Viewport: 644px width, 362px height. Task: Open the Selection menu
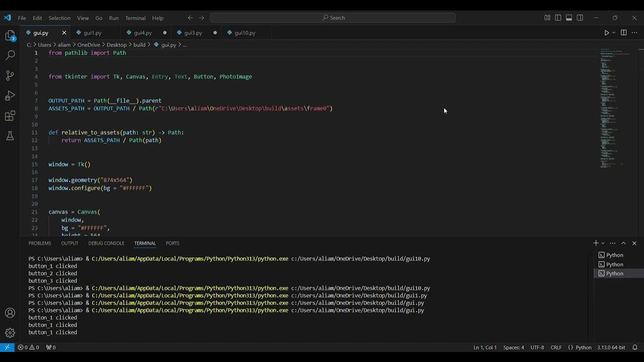59,18
